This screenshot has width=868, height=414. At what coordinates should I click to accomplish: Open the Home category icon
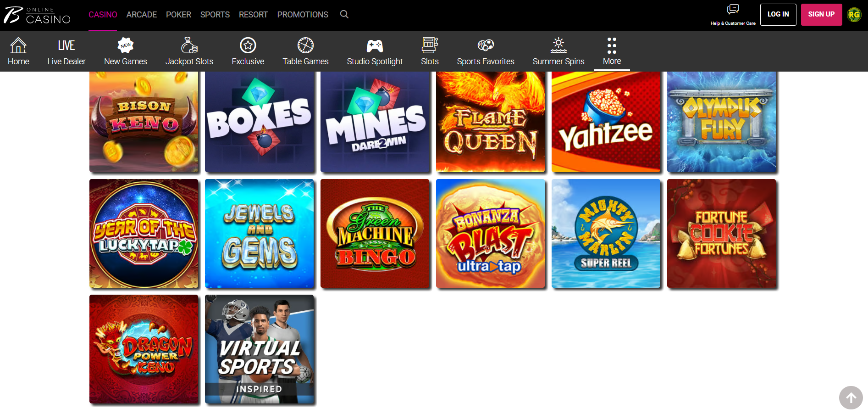(x=18, y=45)
